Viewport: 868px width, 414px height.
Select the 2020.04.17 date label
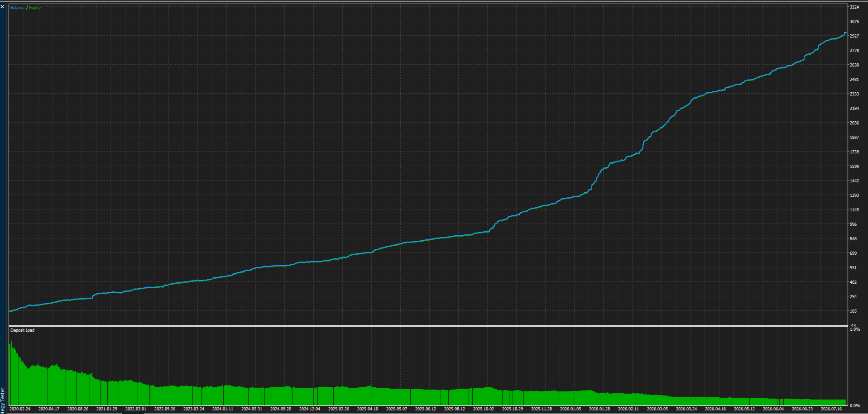tap(49, 409)
